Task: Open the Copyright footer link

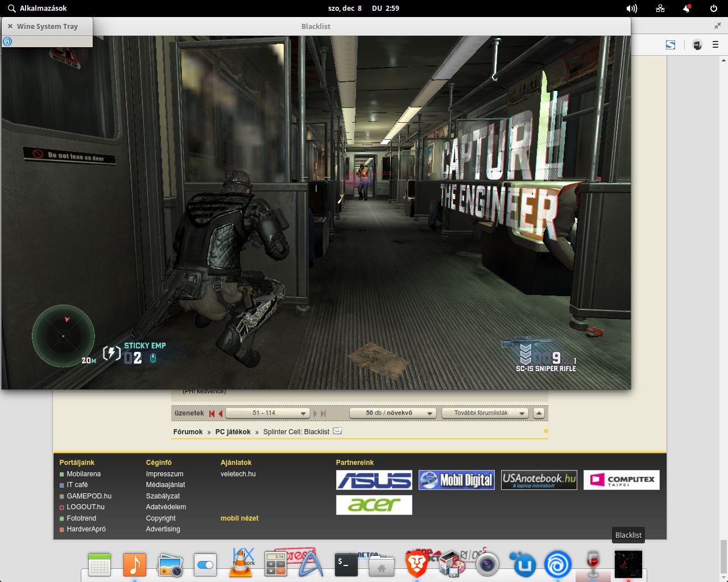Action: 161,518
